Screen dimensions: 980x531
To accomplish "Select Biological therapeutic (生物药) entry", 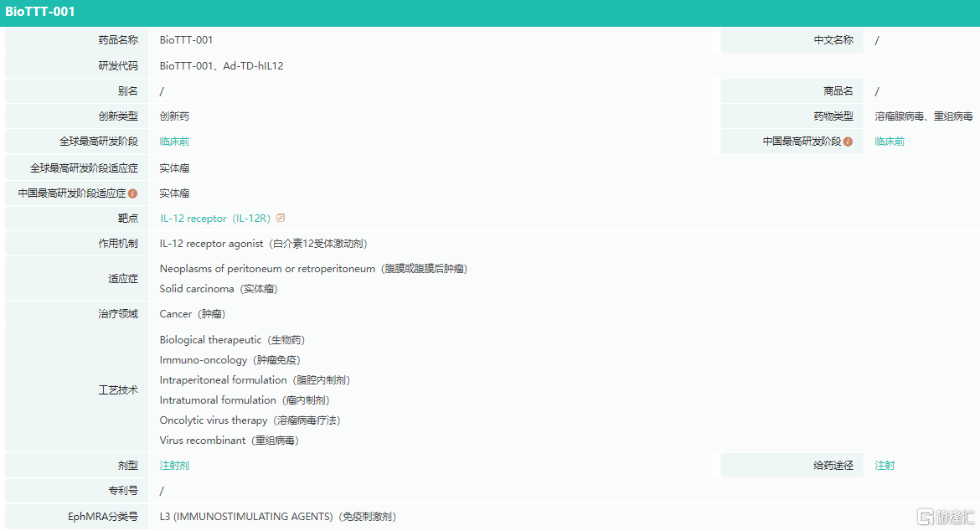I will click(232, 340).
